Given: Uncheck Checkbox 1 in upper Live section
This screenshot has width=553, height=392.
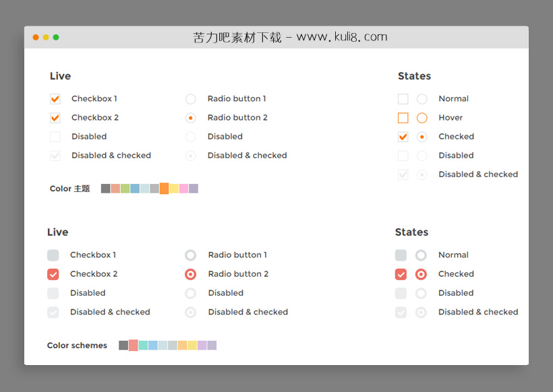Looking at the screenshot, I should point(55,99).
